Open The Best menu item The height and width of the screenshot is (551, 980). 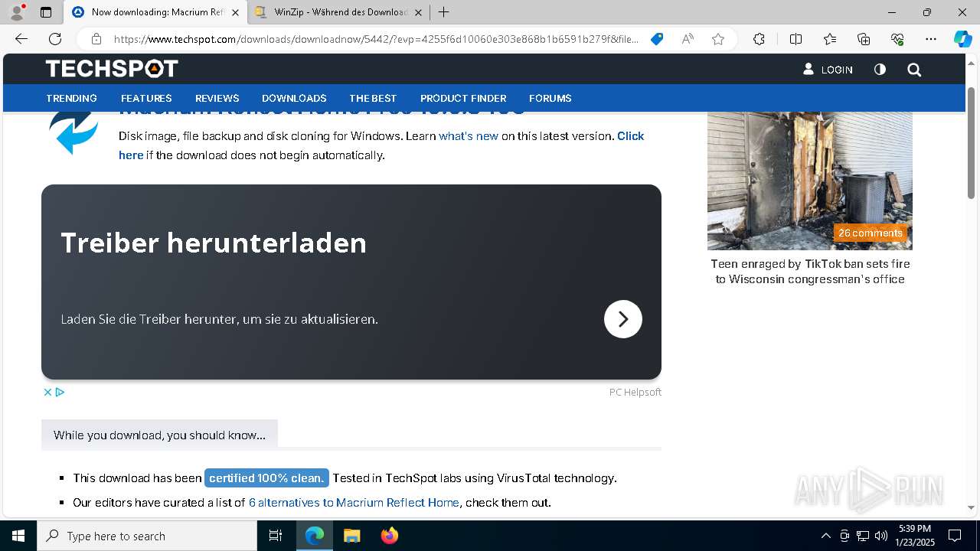coord(373,98)
